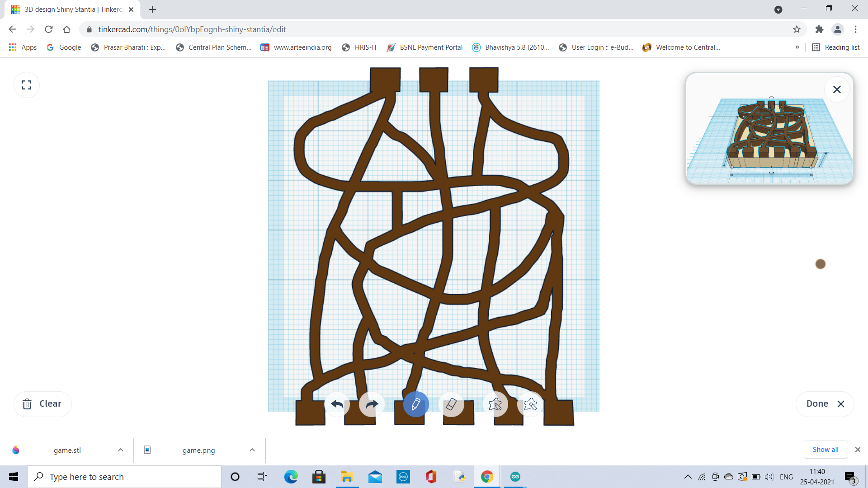
Task: Open the overflow bookmarks chevron
Action: 798,47
